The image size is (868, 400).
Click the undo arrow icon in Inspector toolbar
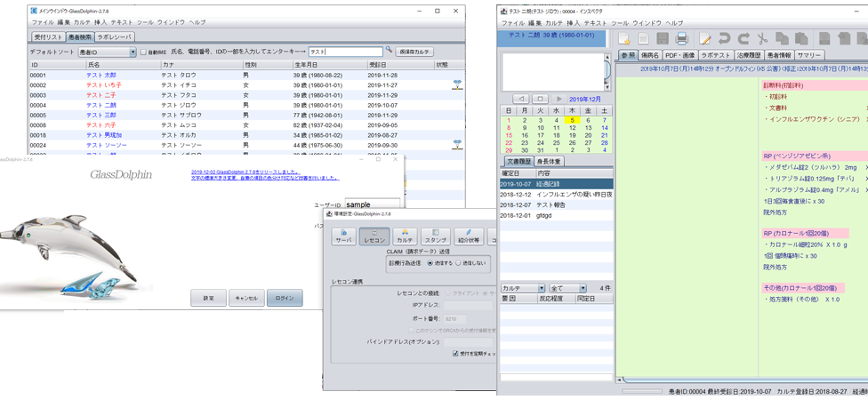coord(724,38)
